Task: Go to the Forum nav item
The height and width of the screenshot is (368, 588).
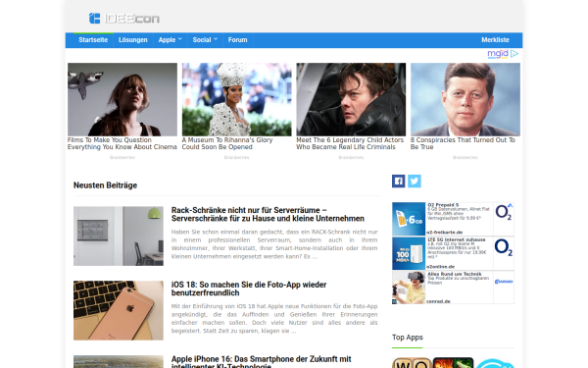Action: point(238,40)
